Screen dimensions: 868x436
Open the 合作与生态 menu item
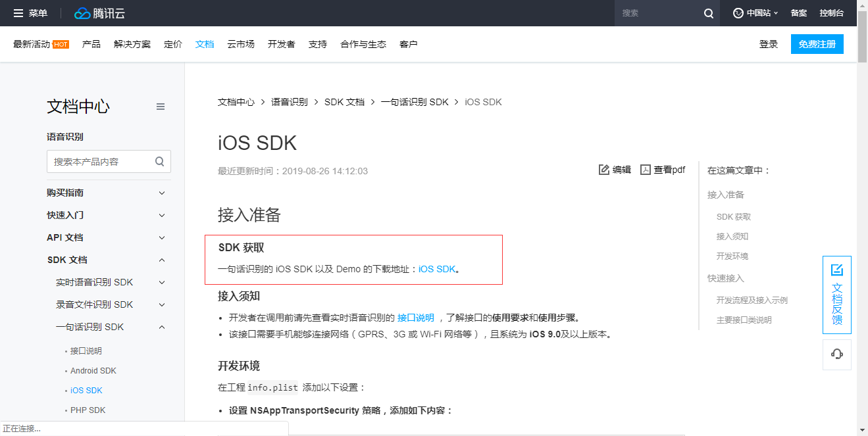coord(363,44)
